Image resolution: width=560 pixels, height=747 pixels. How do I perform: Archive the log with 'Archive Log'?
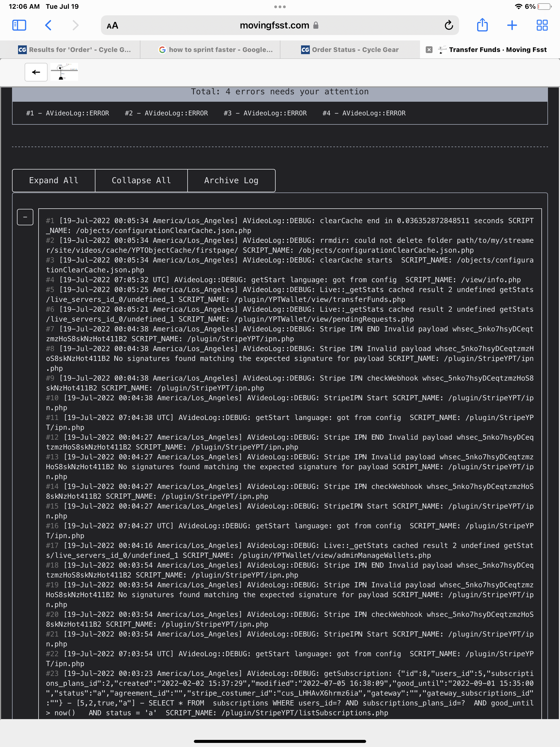231,180
